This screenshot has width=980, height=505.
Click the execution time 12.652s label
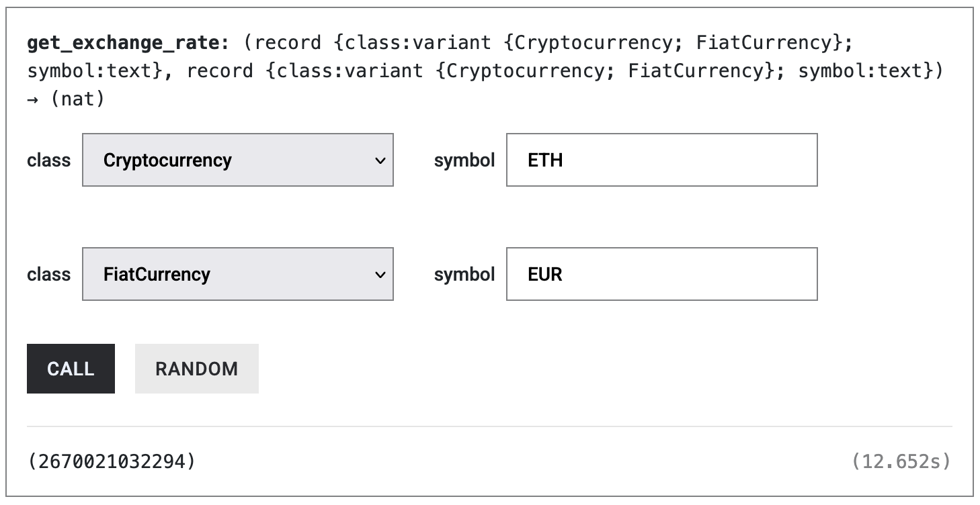(903, 461)
